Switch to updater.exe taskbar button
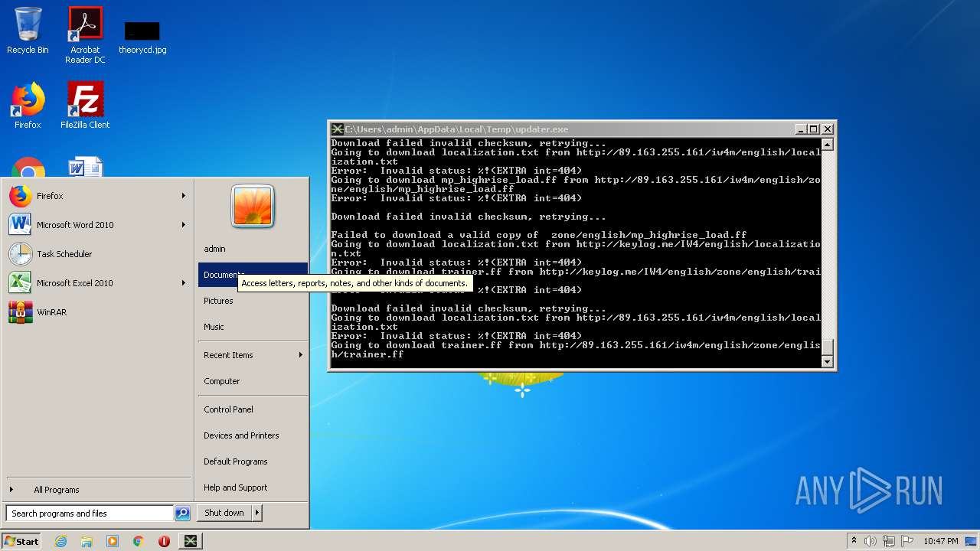980x551 pixels. coord(191,541)
